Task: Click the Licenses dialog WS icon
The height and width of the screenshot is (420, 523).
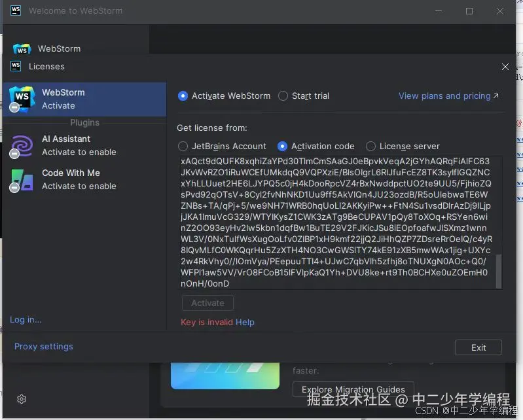Action: pos(16,66)
